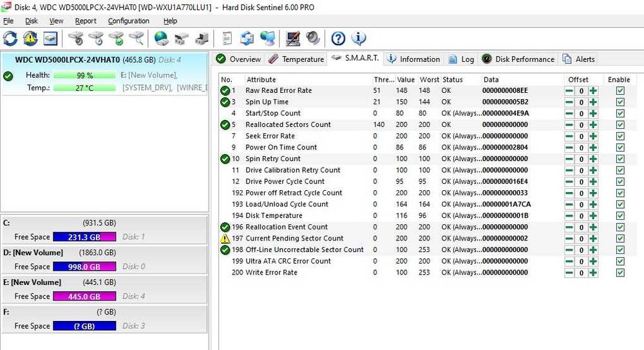Open the Report menu
644x350 pixels.
[x=86, y=21]
